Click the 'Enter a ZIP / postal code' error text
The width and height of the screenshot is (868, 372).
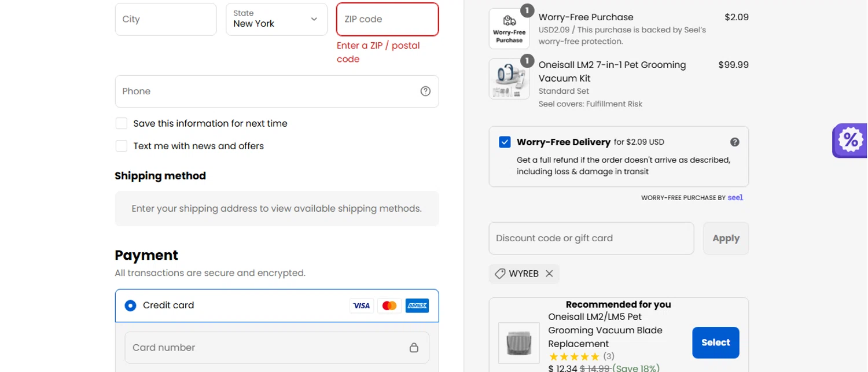click(378, 52)
